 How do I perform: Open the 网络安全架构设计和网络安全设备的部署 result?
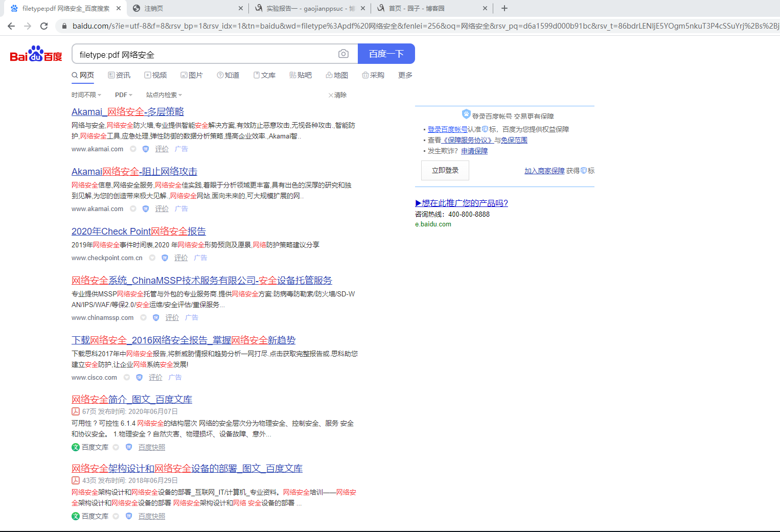[187, 469]
